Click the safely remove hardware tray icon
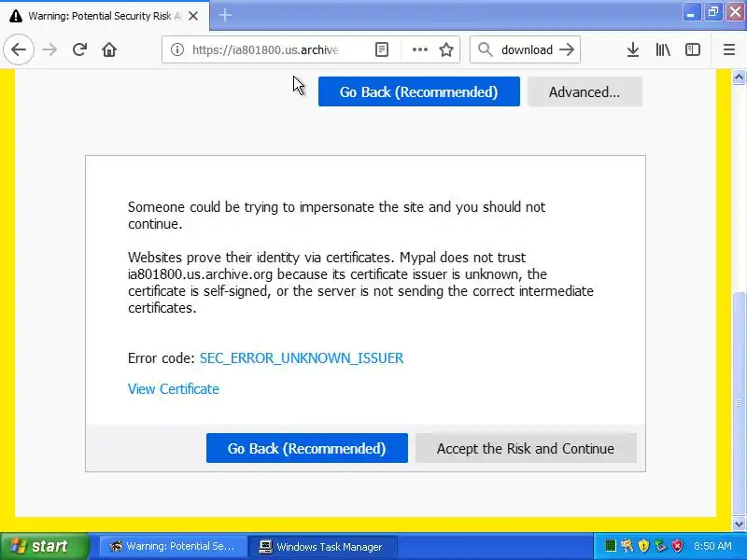 point(660,546)
